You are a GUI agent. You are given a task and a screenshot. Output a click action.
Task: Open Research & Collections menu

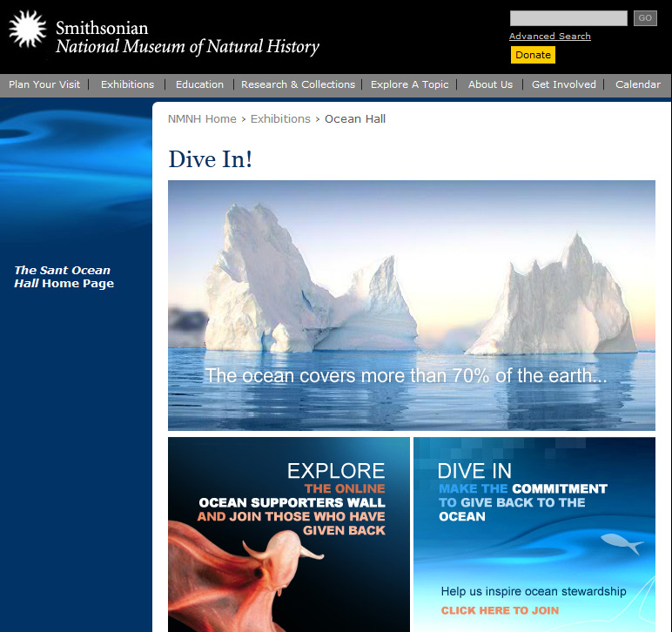tap(298, 84)
